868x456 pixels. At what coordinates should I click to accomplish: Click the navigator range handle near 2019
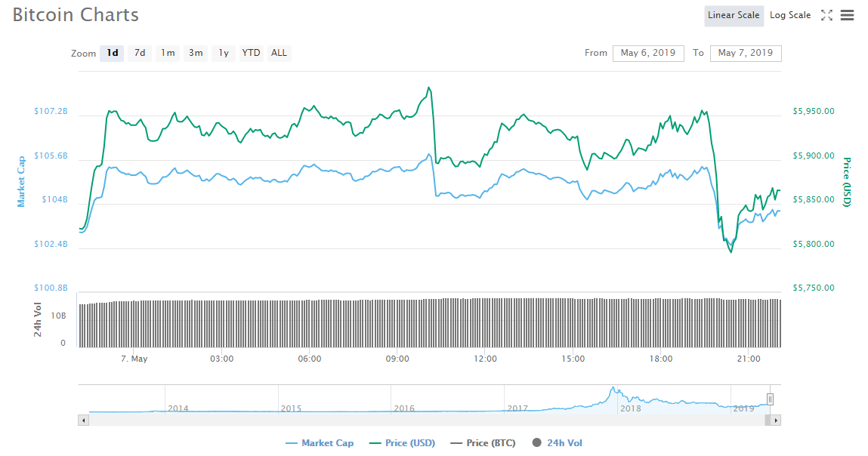tap(770, 399)
